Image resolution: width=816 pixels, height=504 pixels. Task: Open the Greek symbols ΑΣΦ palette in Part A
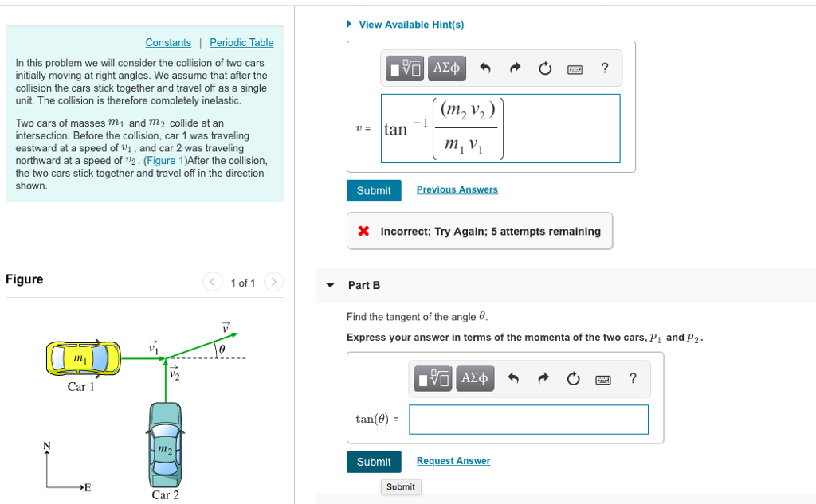[x=446, y=68]
